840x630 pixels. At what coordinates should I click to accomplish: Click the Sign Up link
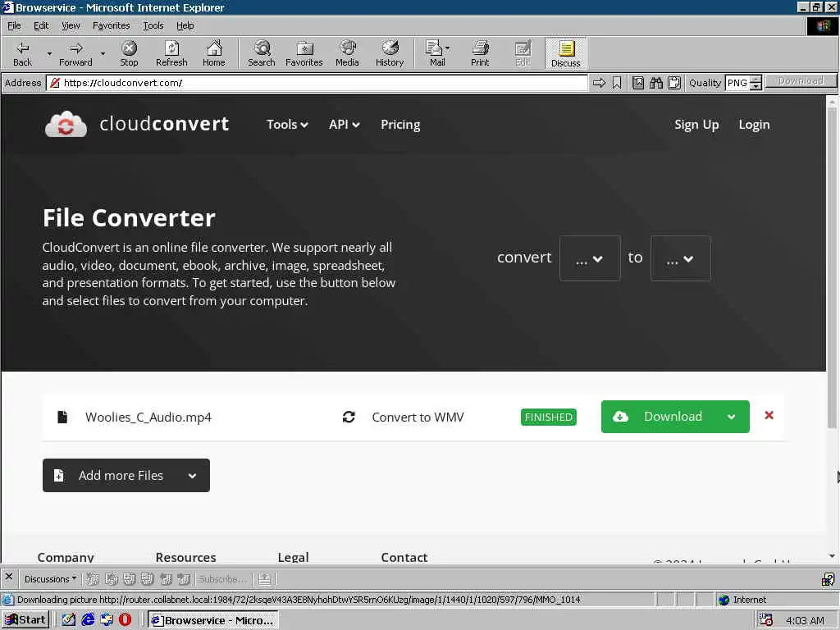tap(696, 125)
